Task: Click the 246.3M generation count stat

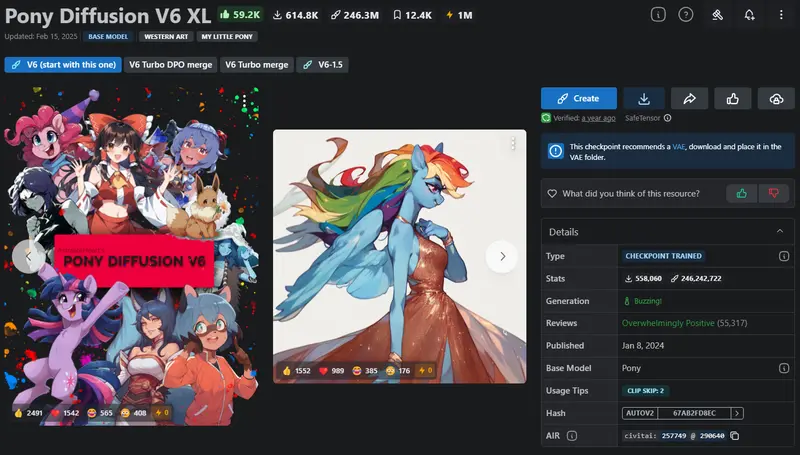Action: tap(355, 15)
